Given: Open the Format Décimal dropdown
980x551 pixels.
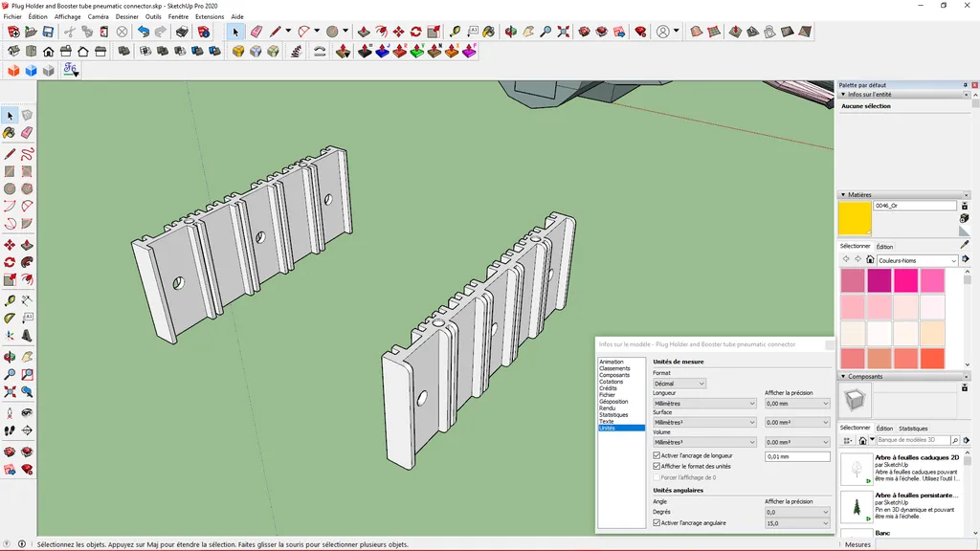Looking at the screenshot, I should click(679, 384).
